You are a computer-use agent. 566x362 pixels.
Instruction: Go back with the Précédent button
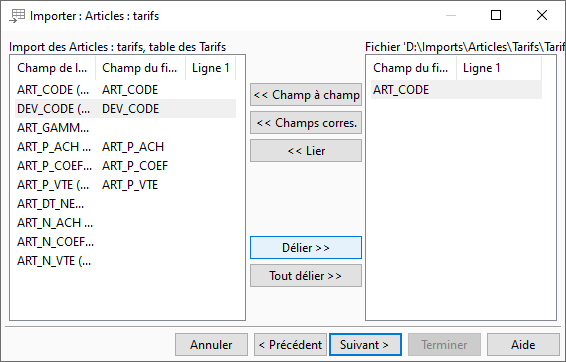click(x=290, y=345)
